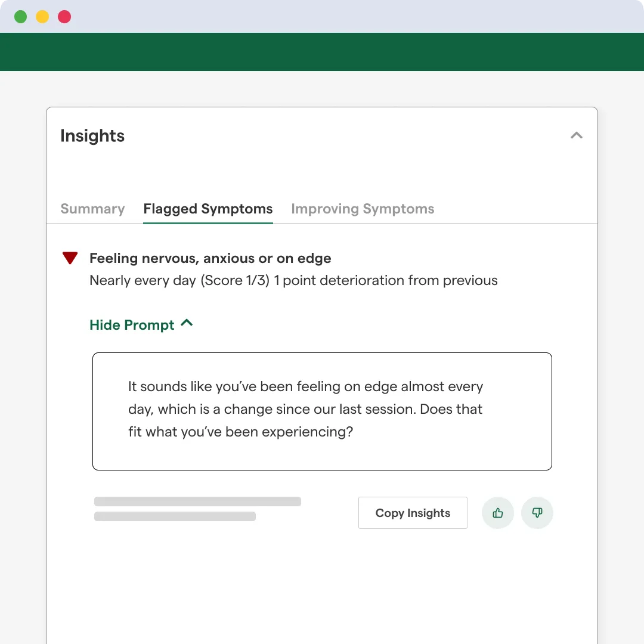Click the shorter gray placeholder line
The height and width of the screenshot is (644, 644).
point(175,516)
